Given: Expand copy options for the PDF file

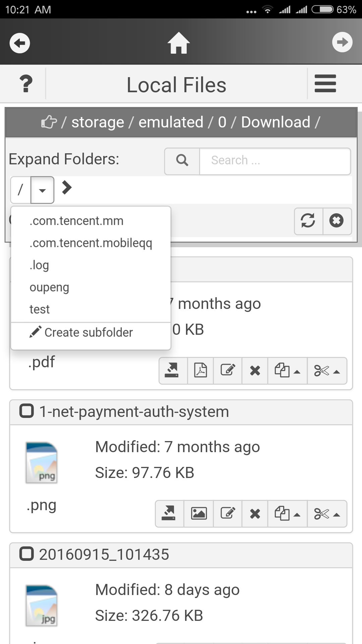Looking at the screenshot, I should (287, 371).
